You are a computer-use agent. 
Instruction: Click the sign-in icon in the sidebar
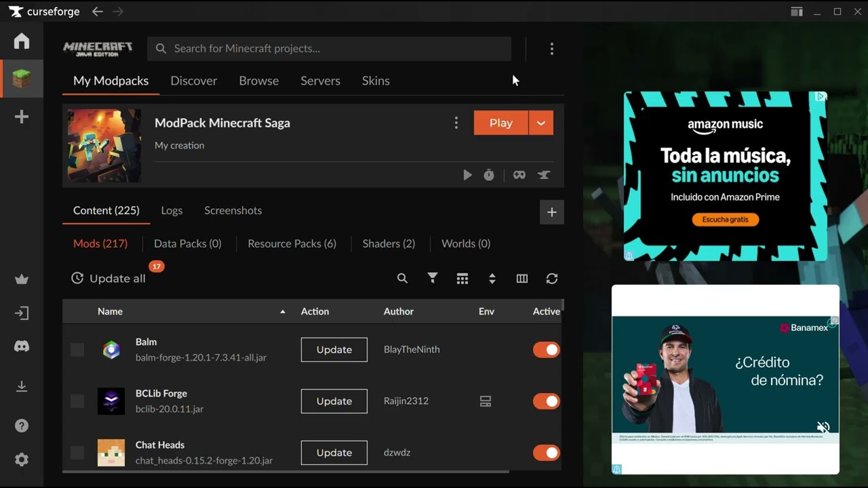tap(22, 313)
